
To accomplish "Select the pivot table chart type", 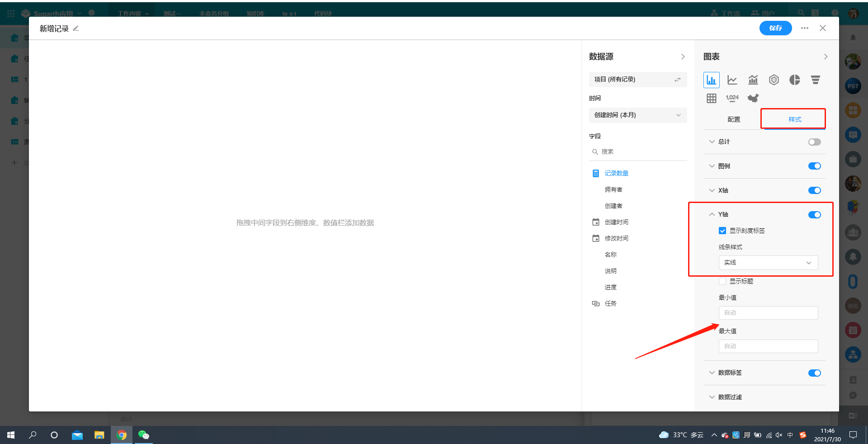I will point(711,98).
